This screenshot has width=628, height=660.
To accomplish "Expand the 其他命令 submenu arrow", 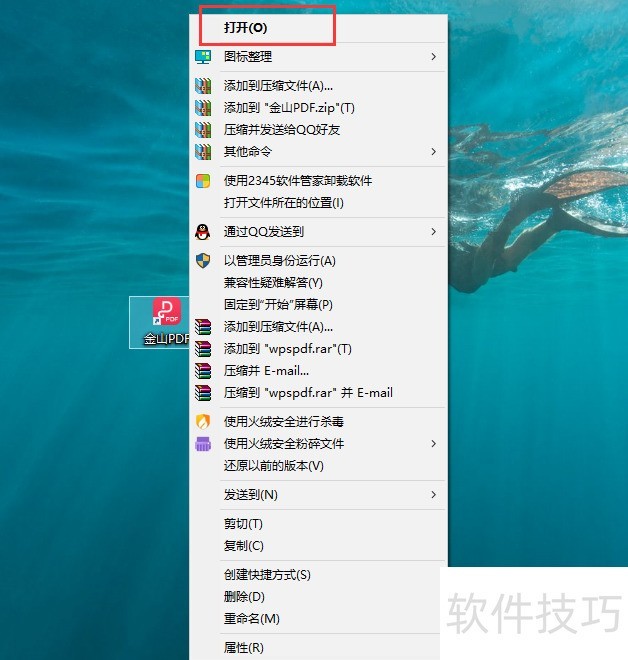I will pyautogui.click(x=434, y=152).
